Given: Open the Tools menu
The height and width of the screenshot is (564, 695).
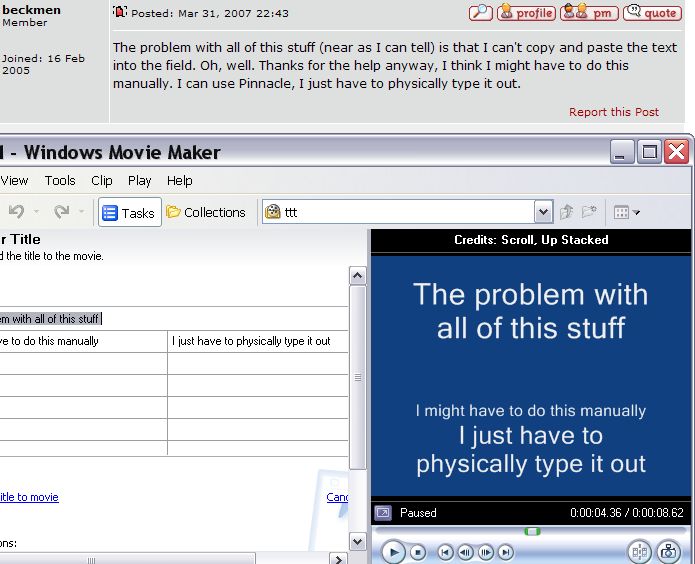Looking at the screenshot, I should pyautogui.click(x=60, y=180).
